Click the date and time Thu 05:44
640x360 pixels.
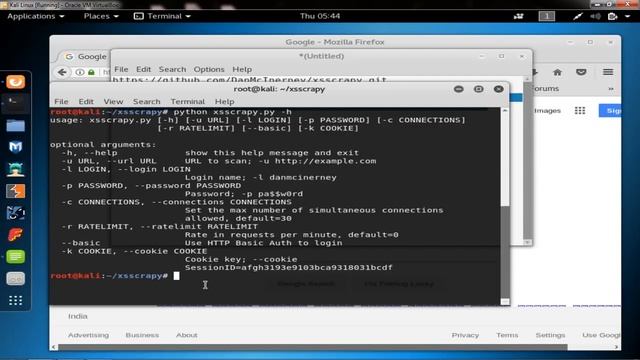320,16
